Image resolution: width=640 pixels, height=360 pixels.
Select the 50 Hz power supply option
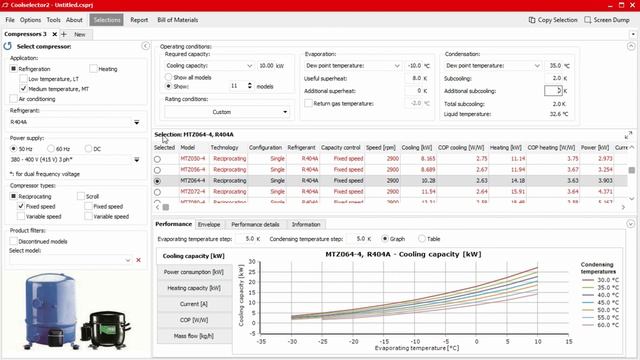click(13, 149)
